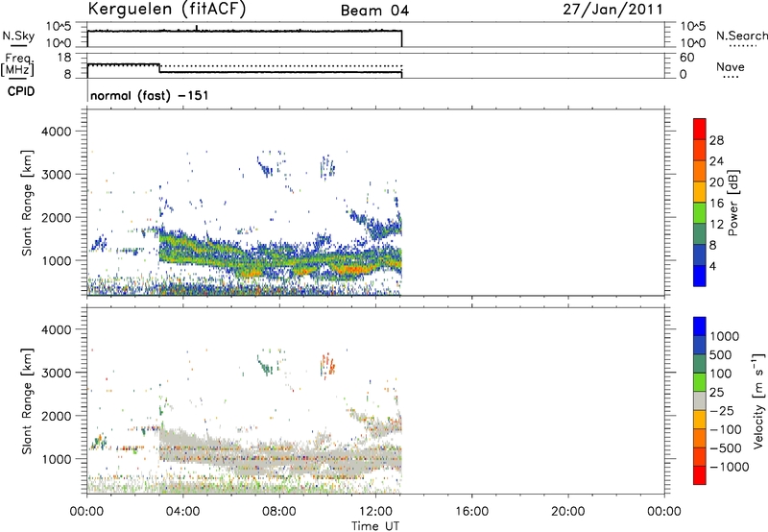Click the 'N.Search' legend label
This screenshot has width=768, height=532.
pos(741,36)
